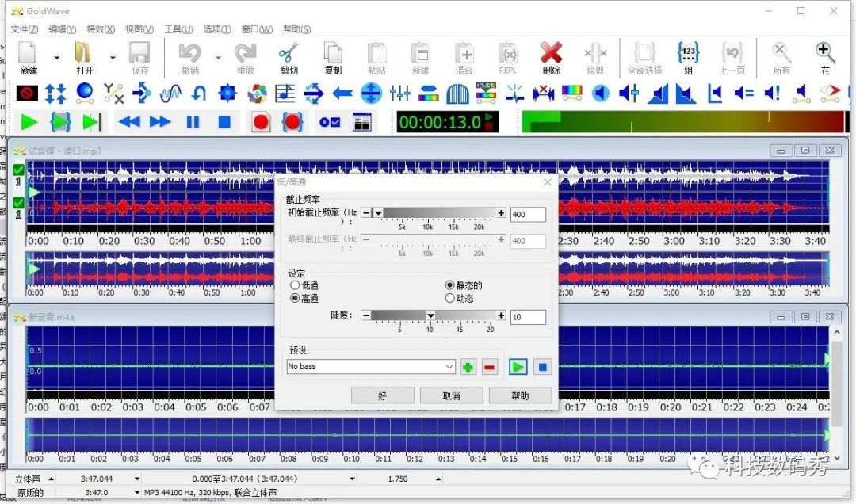Click the play-to-end green button

click(x=92, y=122)
